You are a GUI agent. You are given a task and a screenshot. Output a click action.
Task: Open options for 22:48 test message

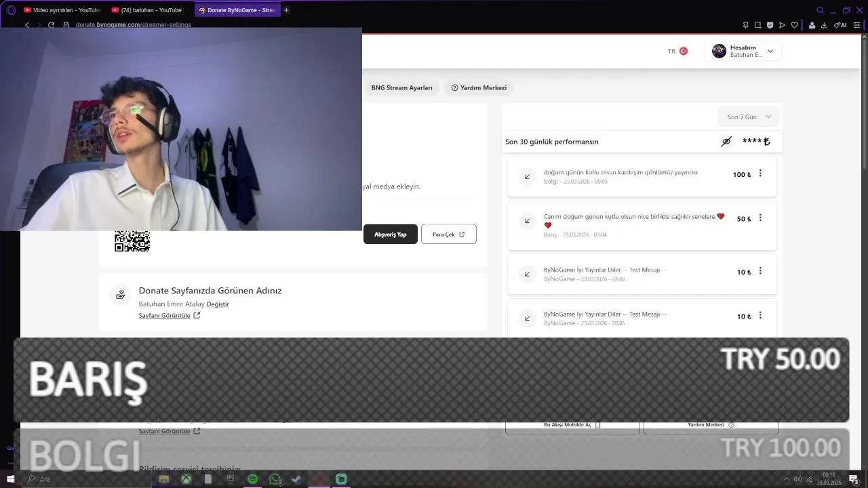(760, 271)
